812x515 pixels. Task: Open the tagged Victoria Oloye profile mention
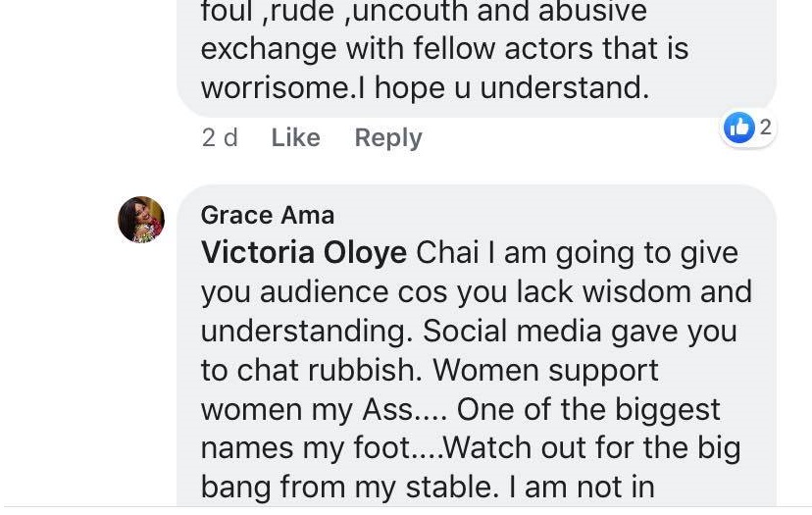pyautogui.click(x=303, y=252)
